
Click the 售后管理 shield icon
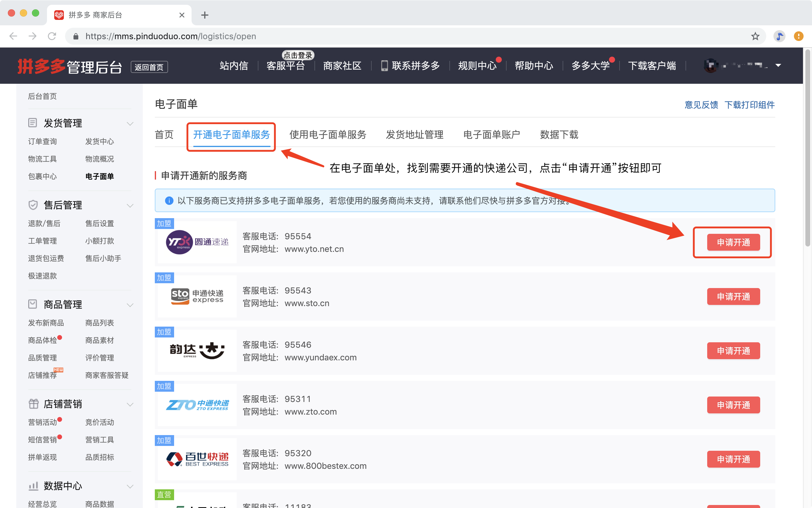(33, 205)
